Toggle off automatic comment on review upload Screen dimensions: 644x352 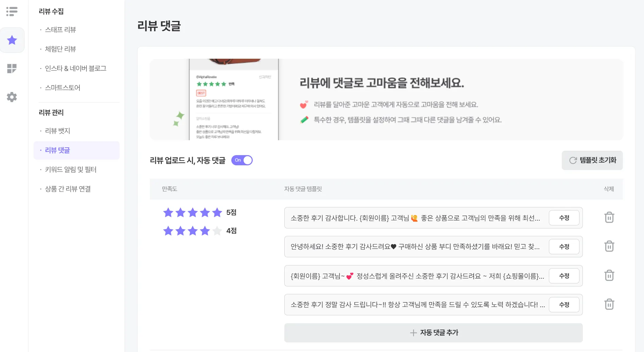click(242, 160)
